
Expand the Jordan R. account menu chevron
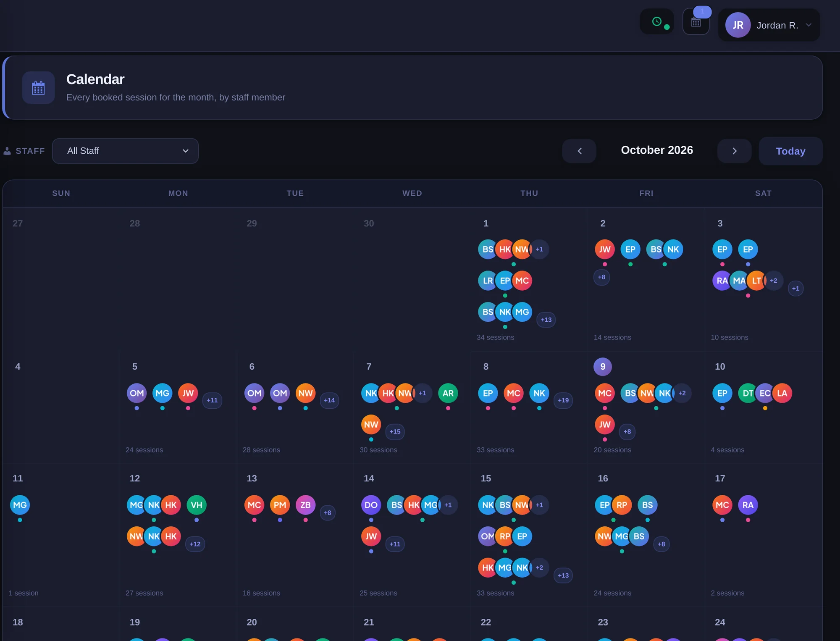coord(808,25)
